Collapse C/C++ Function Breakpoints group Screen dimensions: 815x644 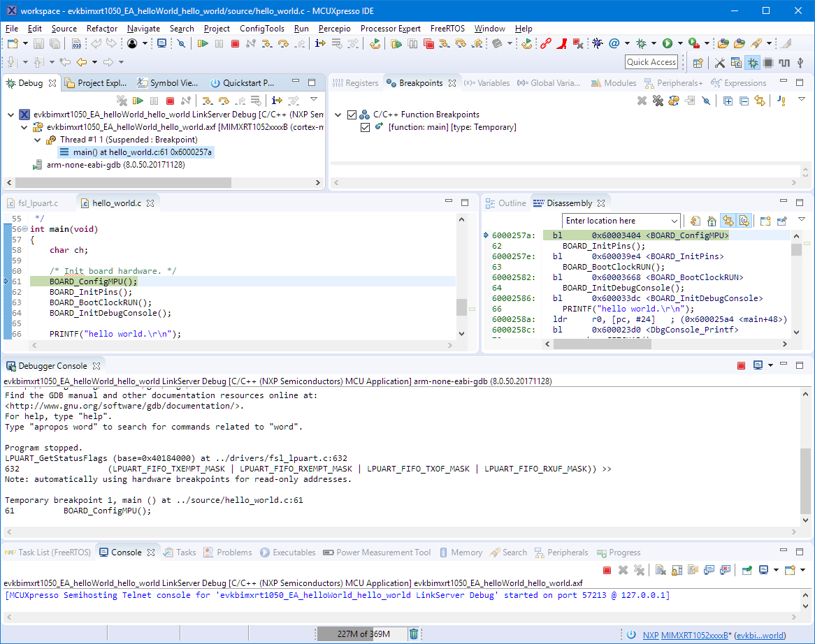click(x=338, y=115)
